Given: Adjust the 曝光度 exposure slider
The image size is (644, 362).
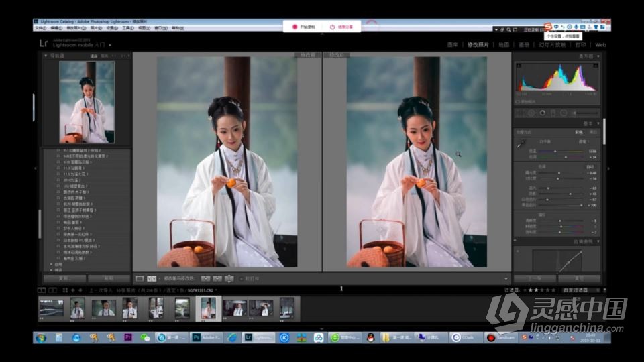Looking at the screenshot, I should (x=559, y=173).
